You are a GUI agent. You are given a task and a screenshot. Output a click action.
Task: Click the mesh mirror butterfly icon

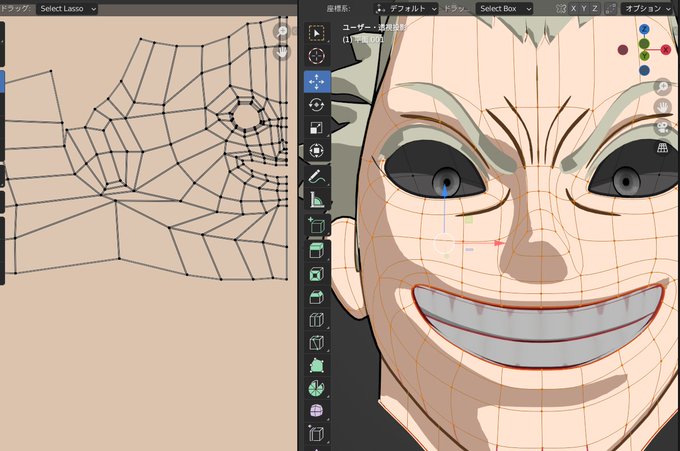click(561, 9)
